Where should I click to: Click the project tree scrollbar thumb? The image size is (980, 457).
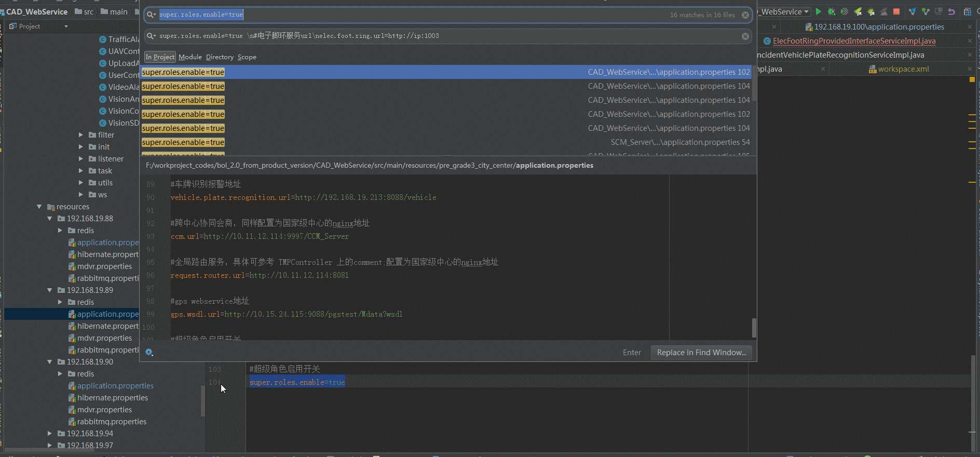pos(203,400)
